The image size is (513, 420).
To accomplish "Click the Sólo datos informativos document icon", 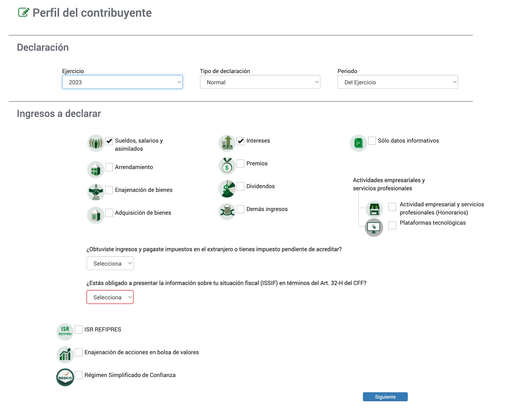I will click(x=358, y=143).
